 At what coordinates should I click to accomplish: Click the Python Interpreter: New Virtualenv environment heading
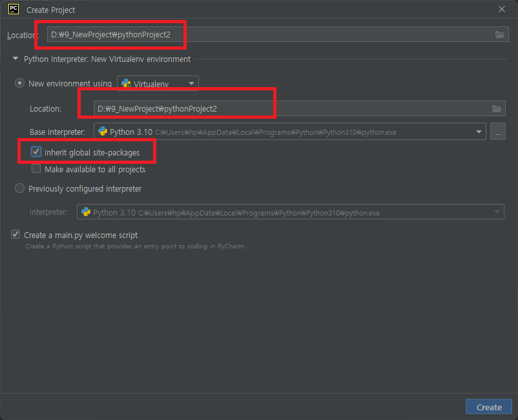[x=107, y=59]
